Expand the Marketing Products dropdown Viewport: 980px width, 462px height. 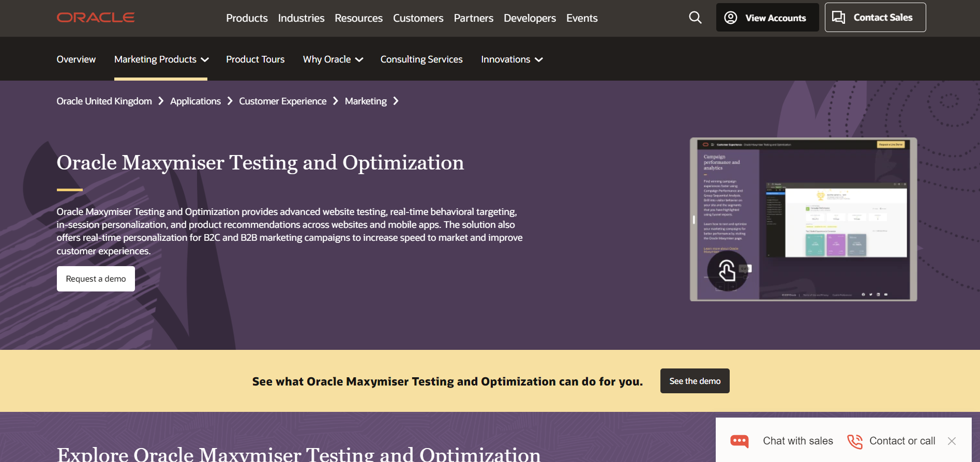point(161,59)
